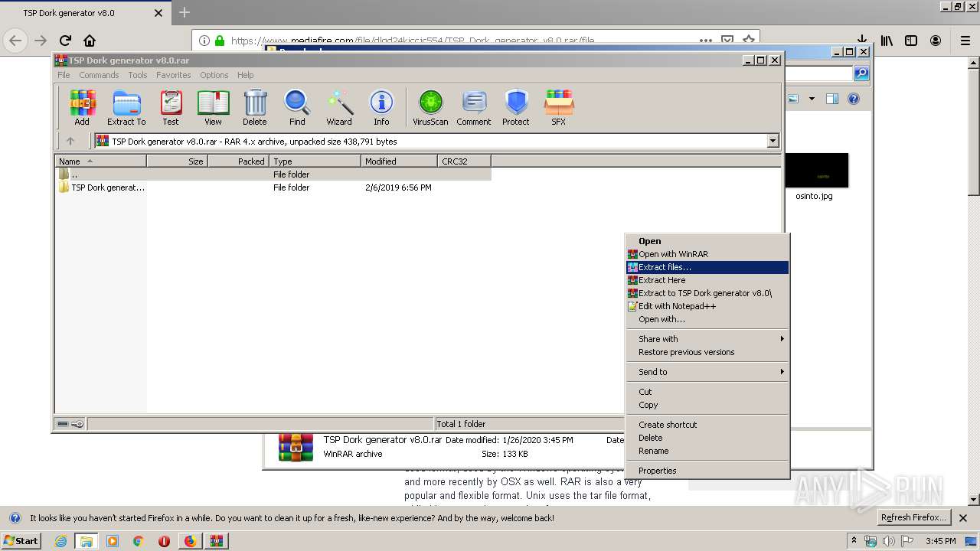Viewport: 980px width, 551px height.
Task: Toggle Firefox sidebar icon
Action: [911, 41]
